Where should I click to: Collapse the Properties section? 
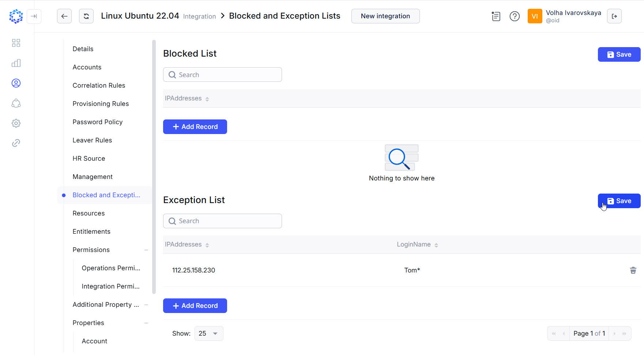tap(146, 323)
